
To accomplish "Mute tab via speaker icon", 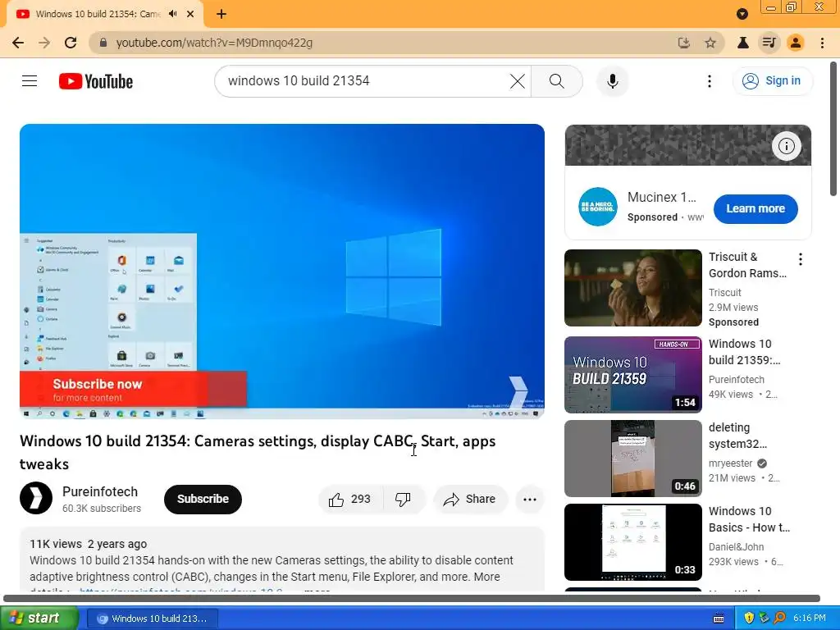I will click(172, 14).
